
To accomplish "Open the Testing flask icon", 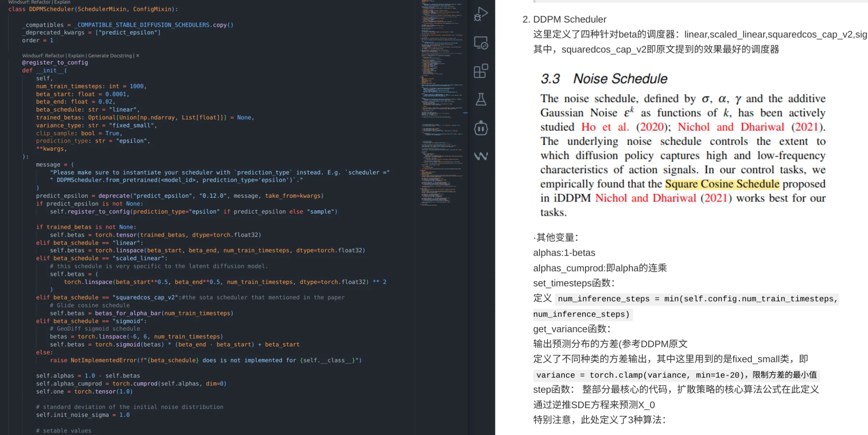I will (x=481, y=99).
